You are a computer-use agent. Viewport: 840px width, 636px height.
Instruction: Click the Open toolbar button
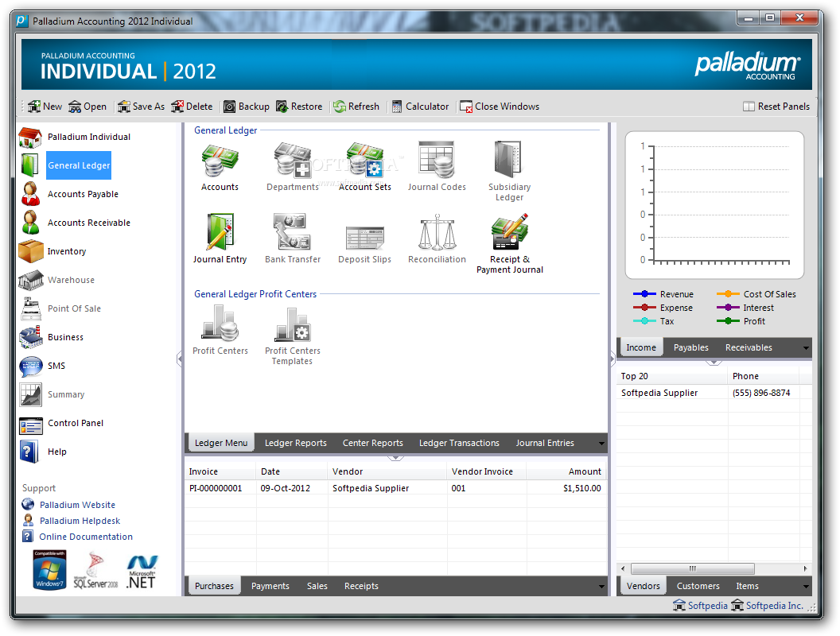point(87,107)
